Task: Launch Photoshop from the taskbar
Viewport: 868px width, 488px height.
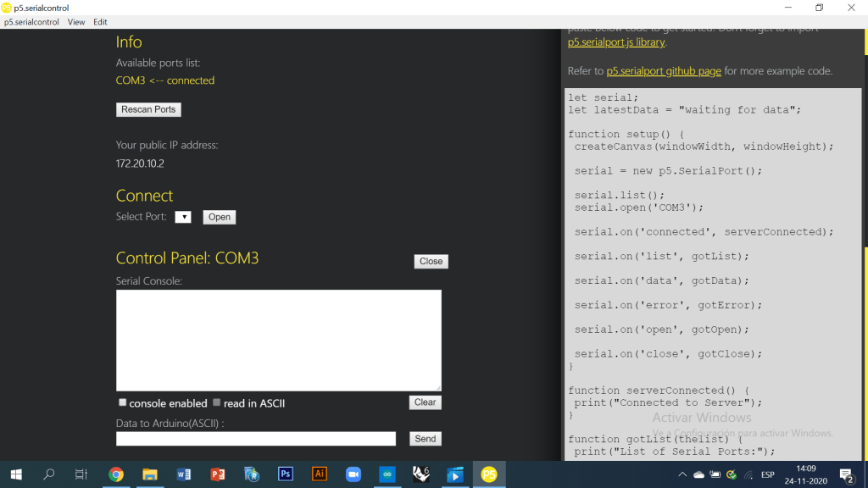Action: 286,474
